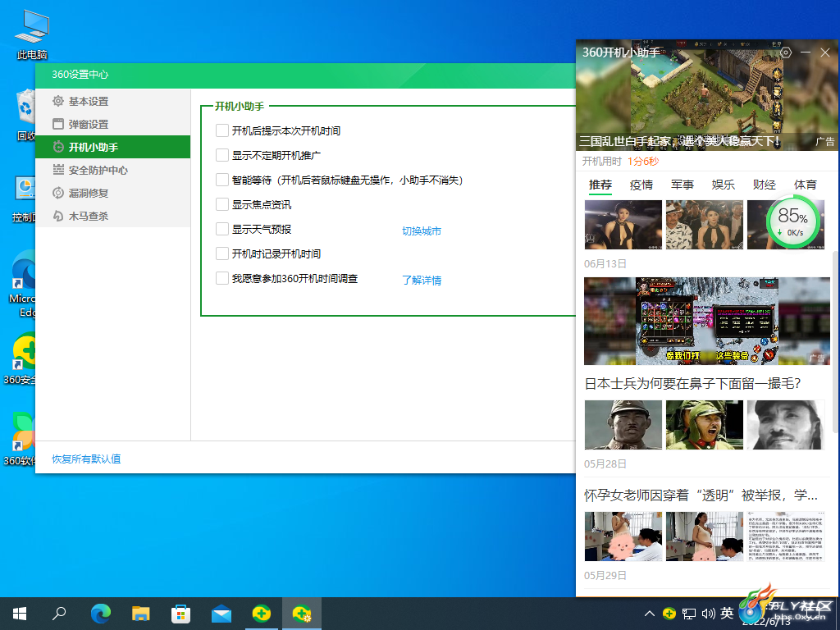Open the 三国乱世 game ad banner
840x630 pixels.
point(706,95)
